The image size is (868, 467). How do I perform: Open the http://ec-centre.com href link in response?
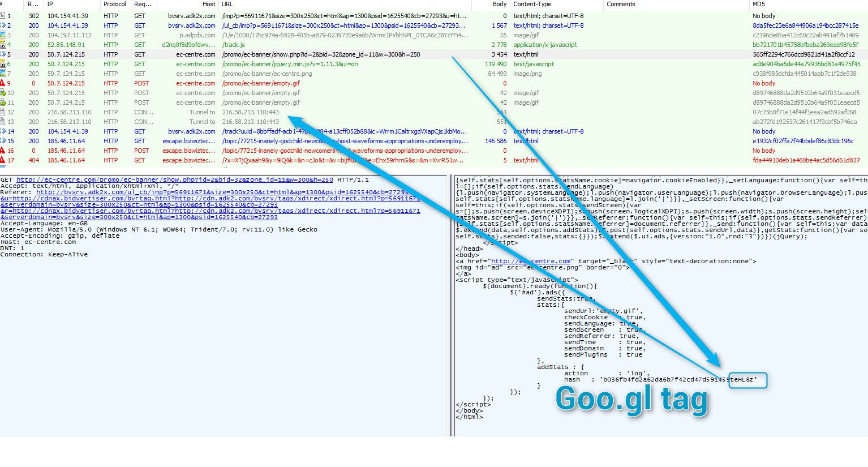point(531,261)
